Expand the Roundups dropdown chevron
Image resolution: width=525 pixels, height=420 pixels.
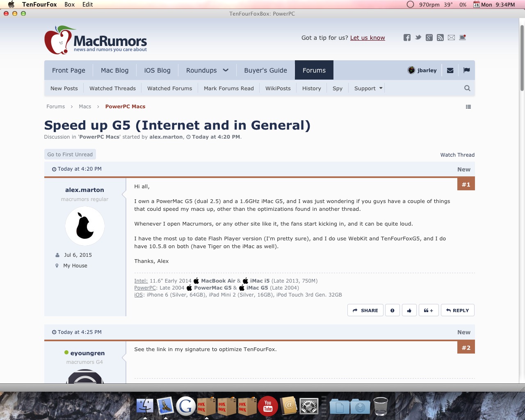pos(226,70)
